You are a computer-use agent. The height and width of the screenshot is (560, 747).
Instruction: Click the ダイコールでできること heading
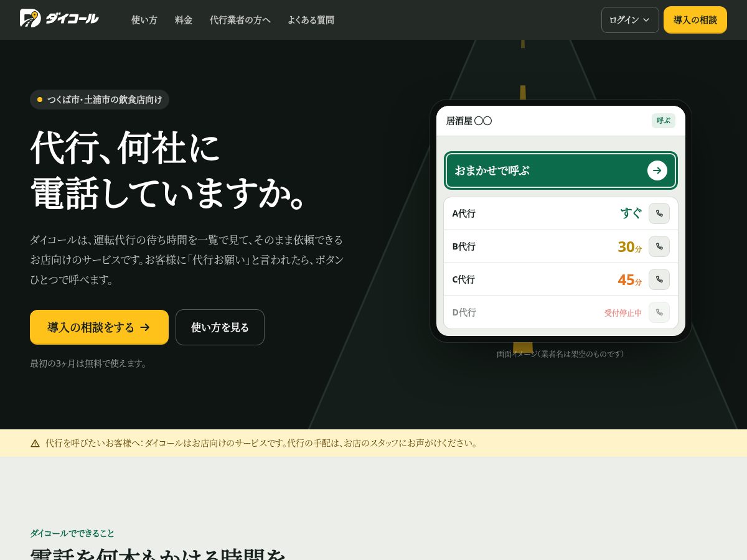(x=72, y=533)
